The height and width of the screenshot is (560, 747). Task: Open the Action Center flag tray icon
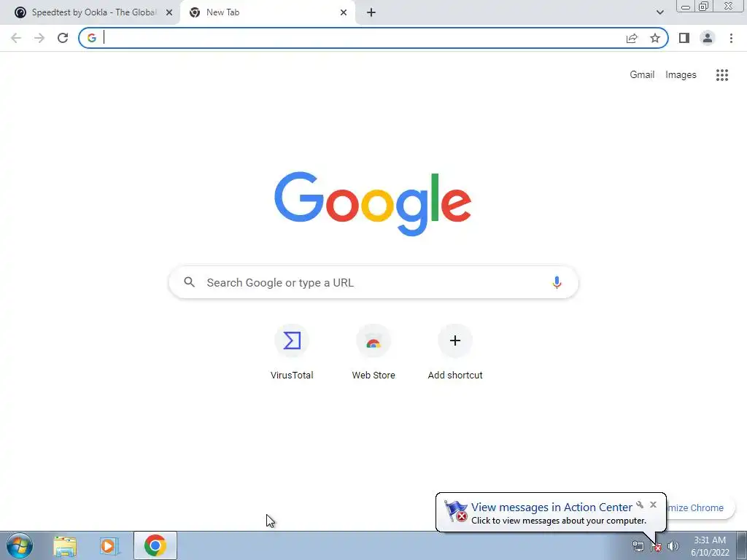(656, 546)
